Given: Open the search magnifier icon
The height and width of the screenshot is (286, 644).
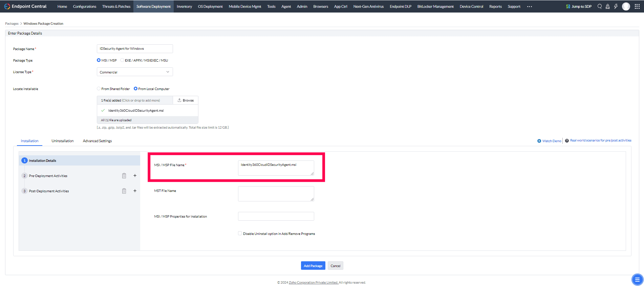Looking at the screenshot, I should [600, 6].
